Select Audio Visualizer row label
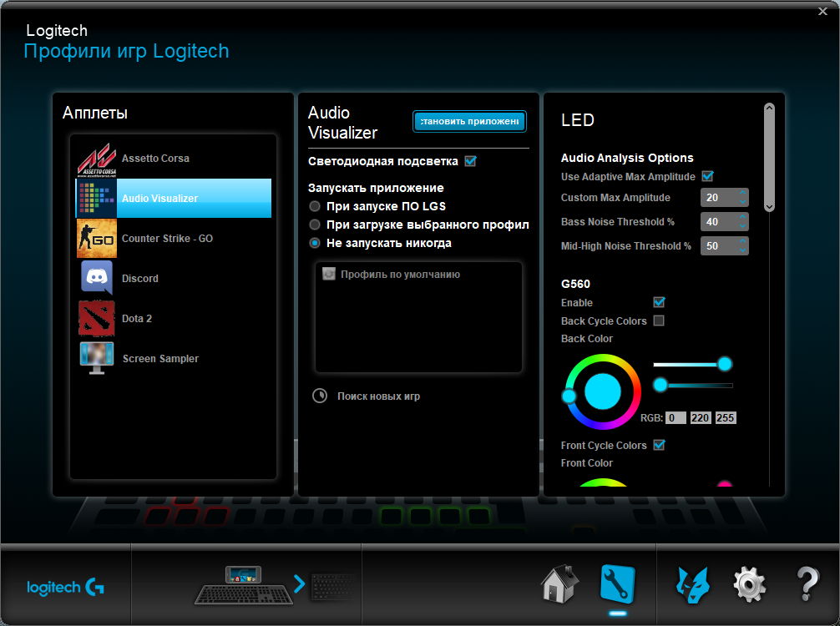 tap(159, 199)
